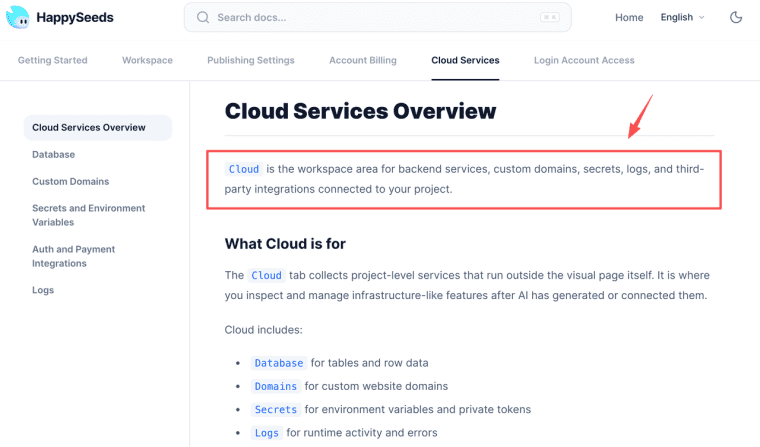The image size is (760, 447).
Task: Click 'for runtime activity and errors' text
Action: coord(362,433)
